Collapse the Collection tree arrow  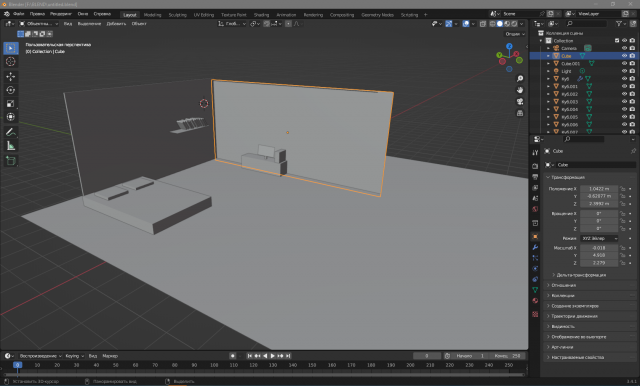point(541,41)
